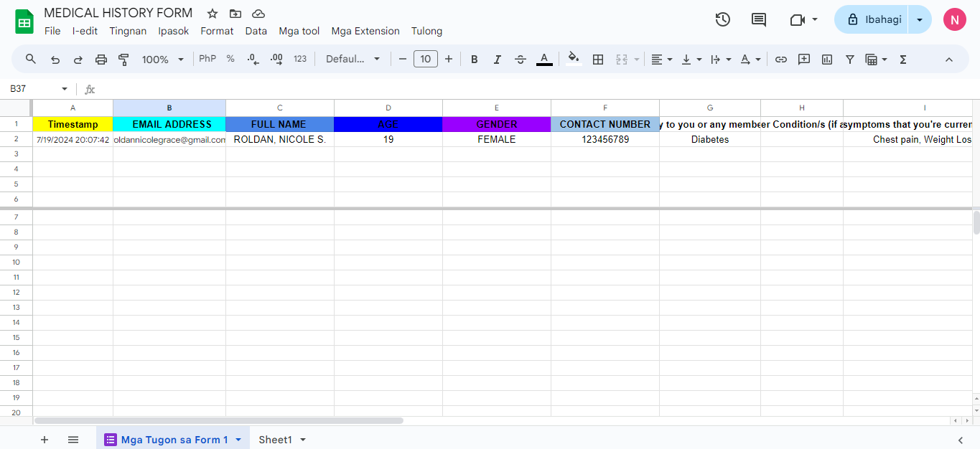Open filter views dropdown
The width and height of the screenshot is (980, 449).
coord(877,60)
